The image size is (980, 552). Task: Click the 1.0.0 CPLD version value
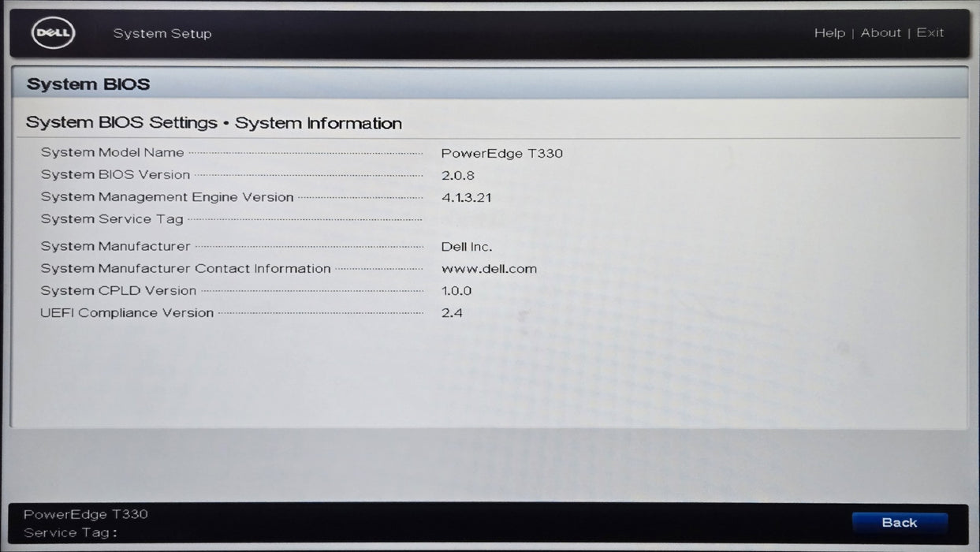click(456, 291)
